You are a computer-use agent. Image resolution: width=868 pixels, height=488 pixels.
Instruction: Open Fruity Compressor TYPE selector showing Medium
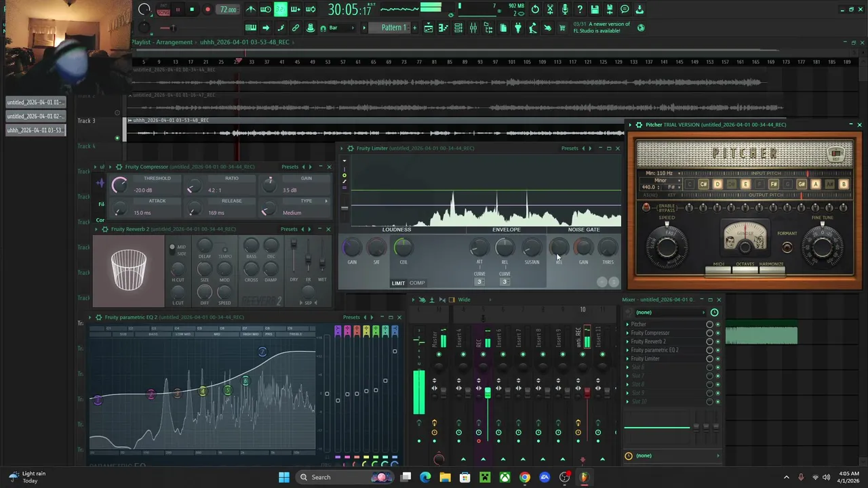coord(304,213)
